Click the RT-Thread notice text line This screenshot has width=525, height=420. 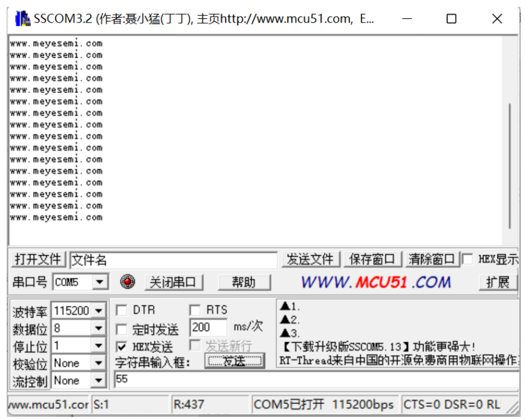tap(398, 361)
